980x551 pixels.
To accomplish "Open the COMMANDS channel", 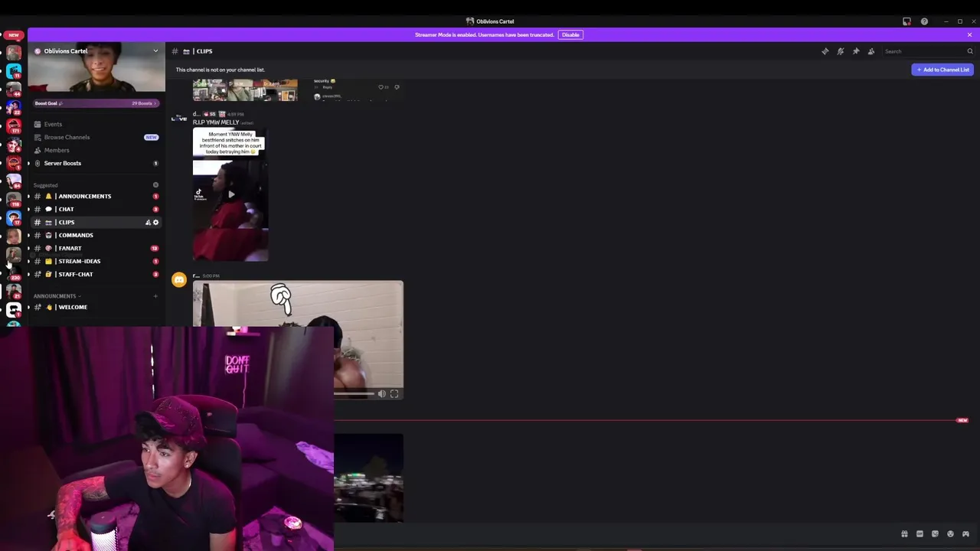I will click(75, 235).
